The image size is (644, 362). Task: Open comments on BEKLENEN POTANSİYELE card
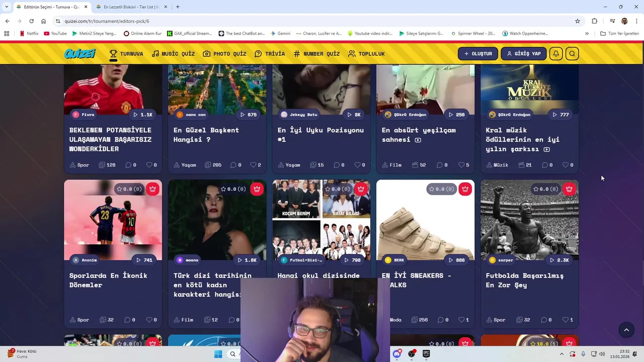(131, 165)
